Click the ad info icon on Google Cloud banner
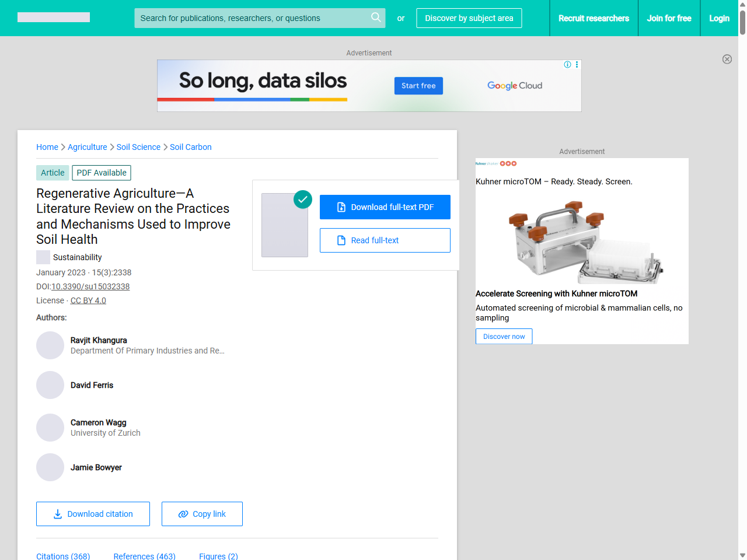This screenshot has width=747, height=560. (x=567, y=65)
